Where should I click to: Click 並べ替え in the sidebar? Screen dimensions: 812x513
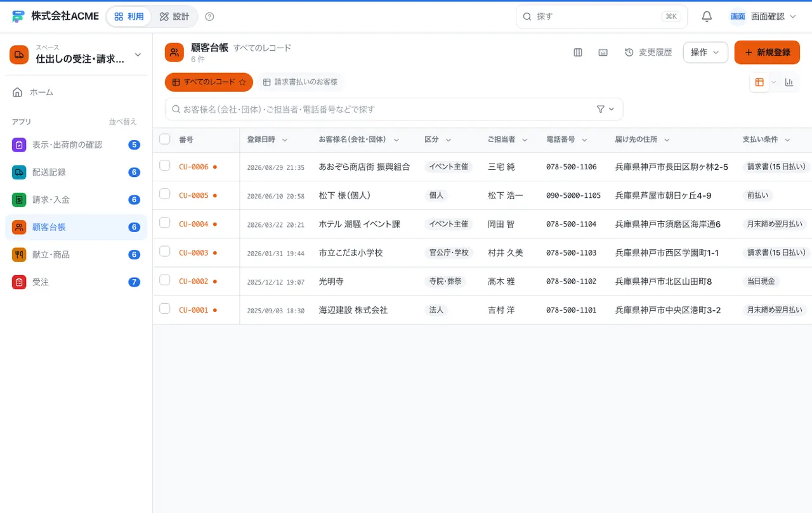(122, 122)
